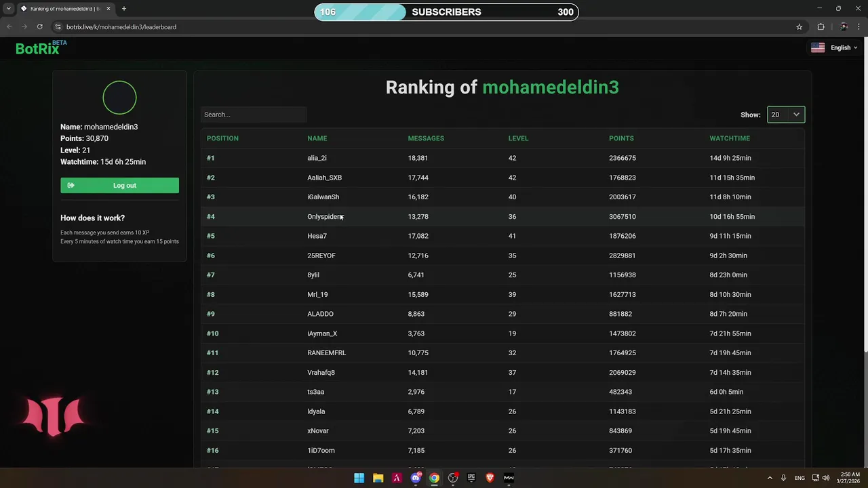
Task: Click the MESSAGES column header
Action: (x=426, y=138)
